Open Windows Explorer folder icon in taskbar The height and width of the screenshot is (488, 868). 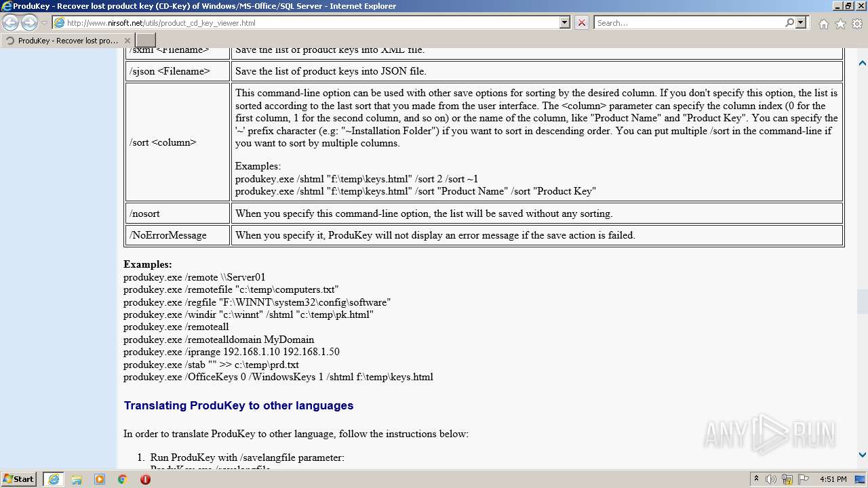point(77,479)
